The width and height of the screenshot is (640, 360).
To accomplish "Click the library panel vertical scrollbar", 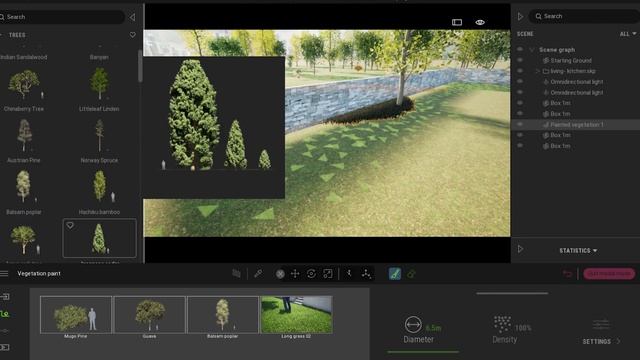I will pyautogui.click(x=140, y=66).
